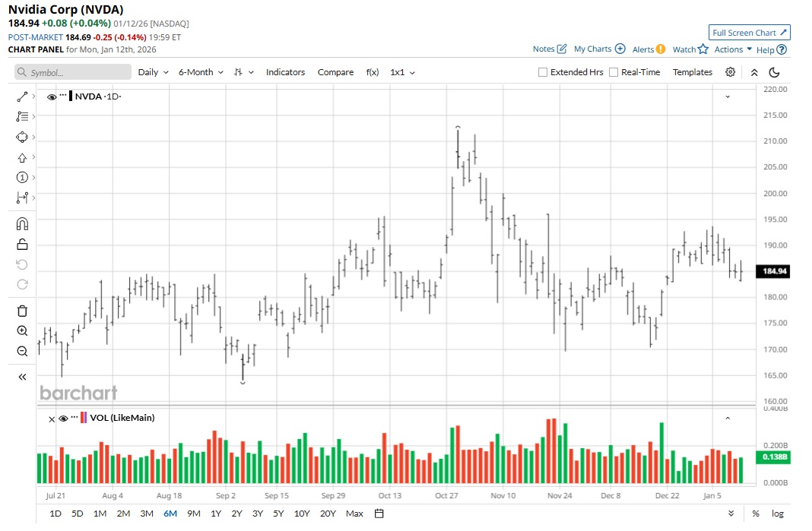Open the Notes editor

point(550,49)
